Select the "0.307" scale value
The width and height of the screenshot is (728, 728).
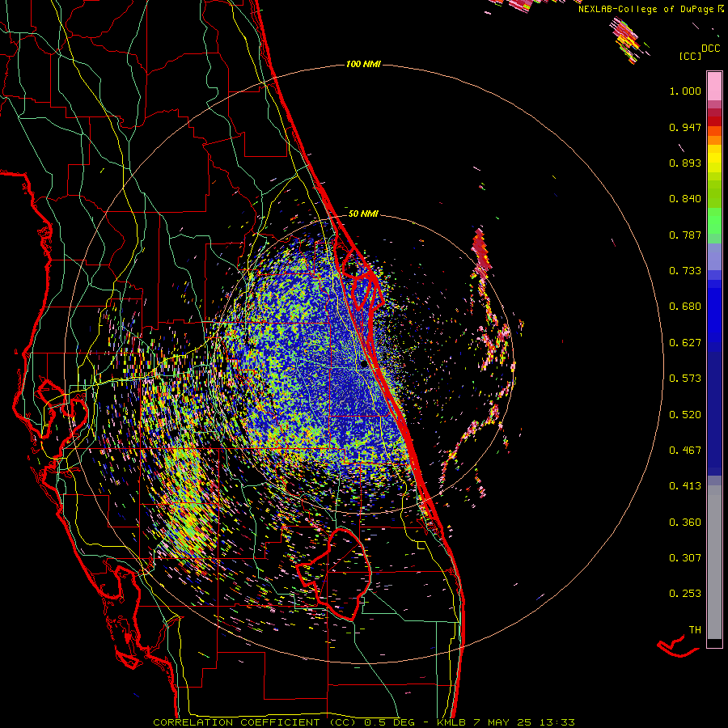(685, 558)
